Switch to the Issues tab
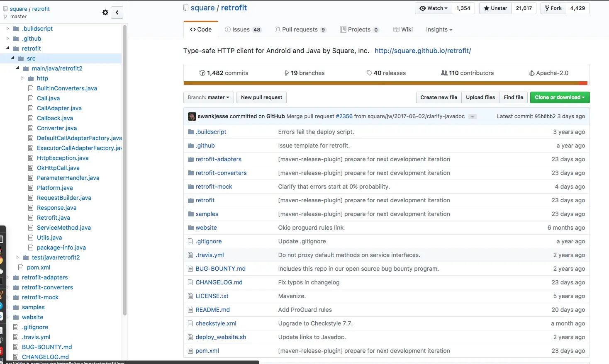The width and height of the screenshot is (609, 364). click(x=243, y=29)
